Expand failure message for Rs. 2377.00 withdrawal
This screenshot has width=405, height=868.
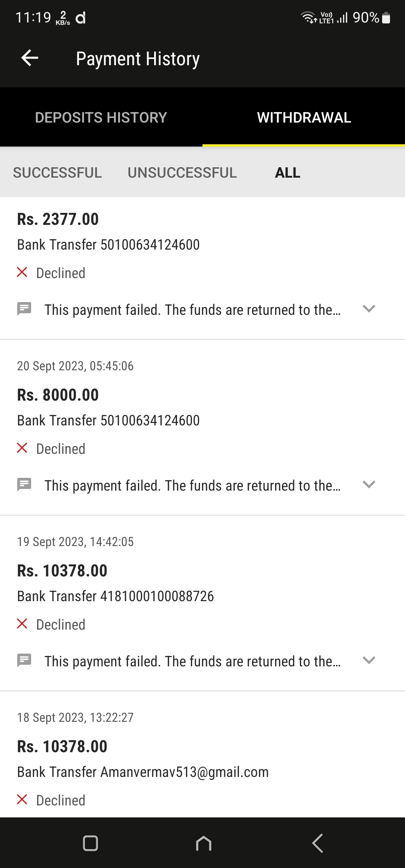click(369, 309)
